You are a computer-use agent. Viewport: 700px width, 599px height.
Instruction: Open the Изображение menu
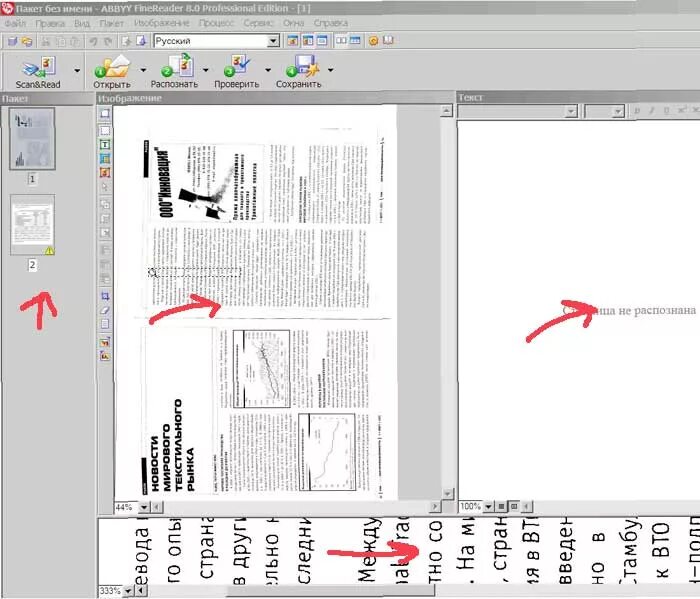(x=162, y=23)
